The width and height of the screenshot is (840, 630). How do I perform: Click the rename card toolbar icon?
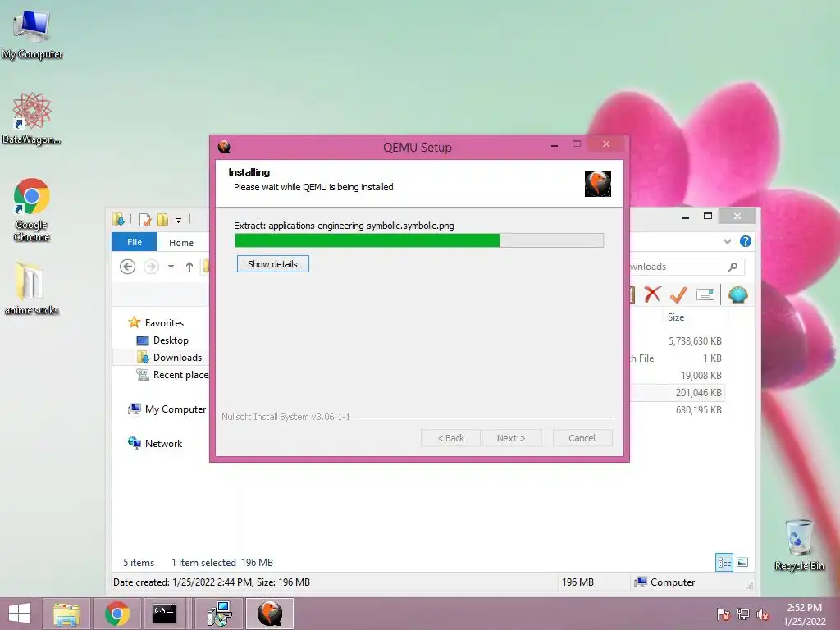click(x=705, y=294)
